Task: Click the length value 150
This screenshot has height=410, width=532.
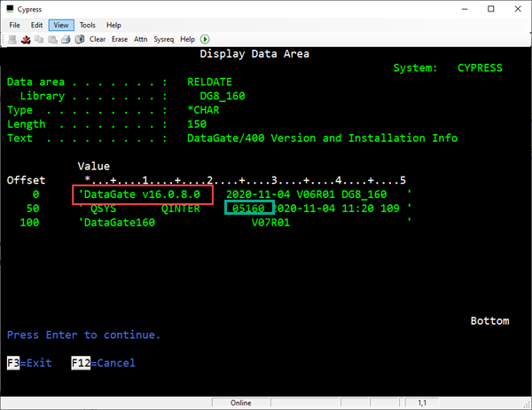Action: click(197, 124)
